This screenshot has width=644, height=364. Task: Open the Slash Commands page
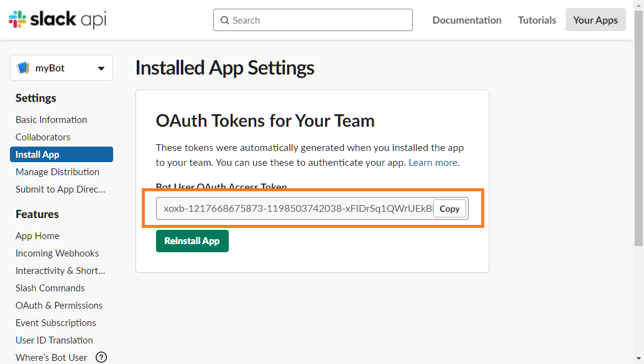(50, 288)
